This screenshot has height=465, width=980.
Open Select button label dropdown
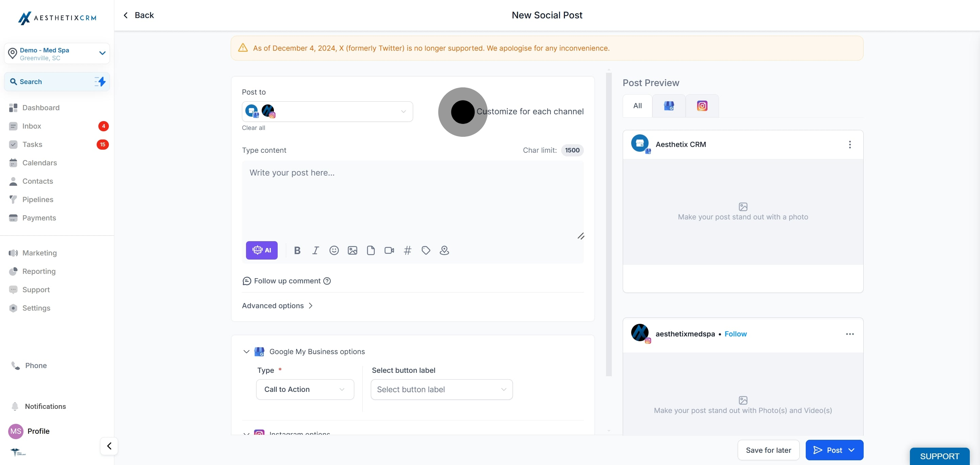coord(441,389)
